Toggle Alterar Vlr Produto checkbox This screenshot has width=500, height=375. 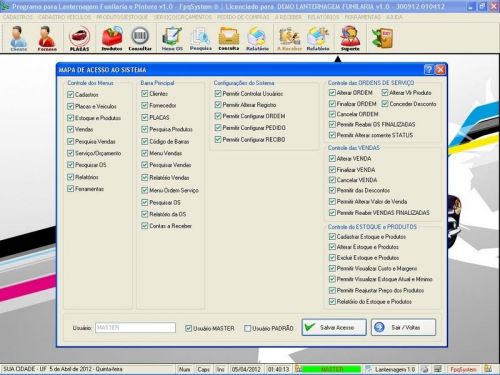(385, 92)
